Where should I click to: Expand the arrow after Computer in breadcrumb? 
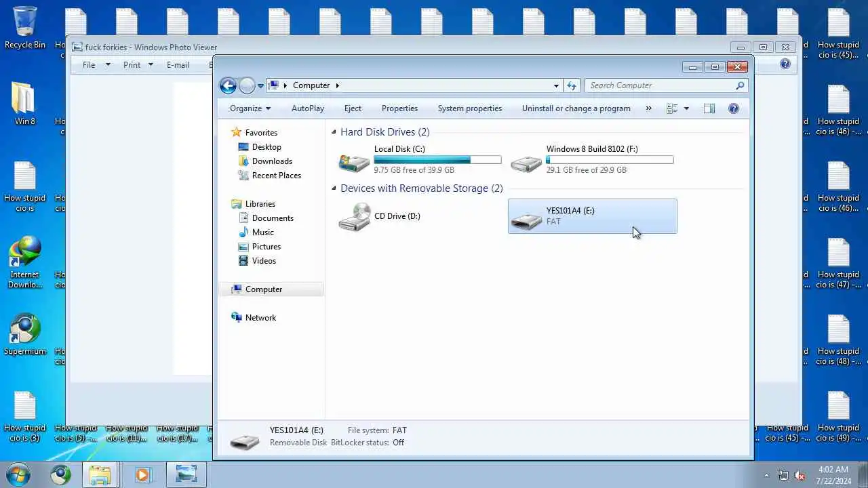[x=337, y=85]
